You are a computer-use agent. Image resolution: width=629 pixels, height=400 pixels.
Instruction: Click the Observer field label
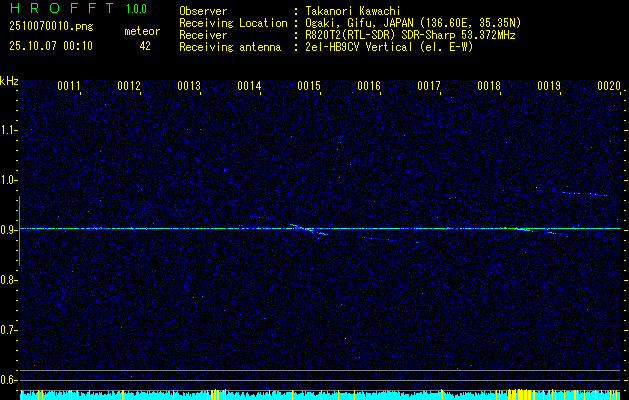[x=203, y=11]
